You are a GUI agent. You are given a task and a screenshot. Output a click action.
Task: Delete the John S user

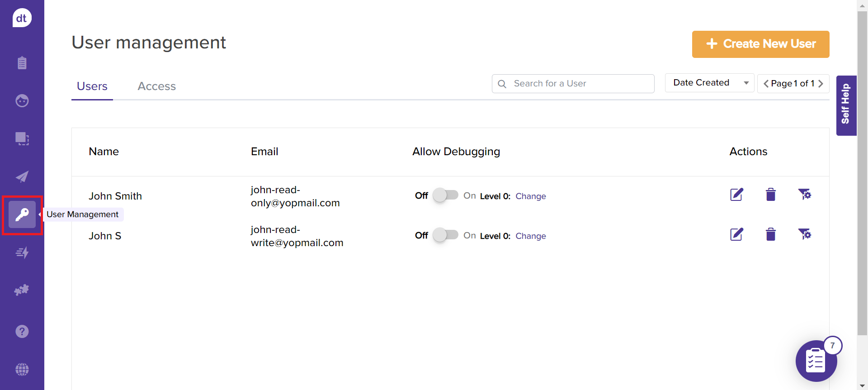[x=771, y=234]
